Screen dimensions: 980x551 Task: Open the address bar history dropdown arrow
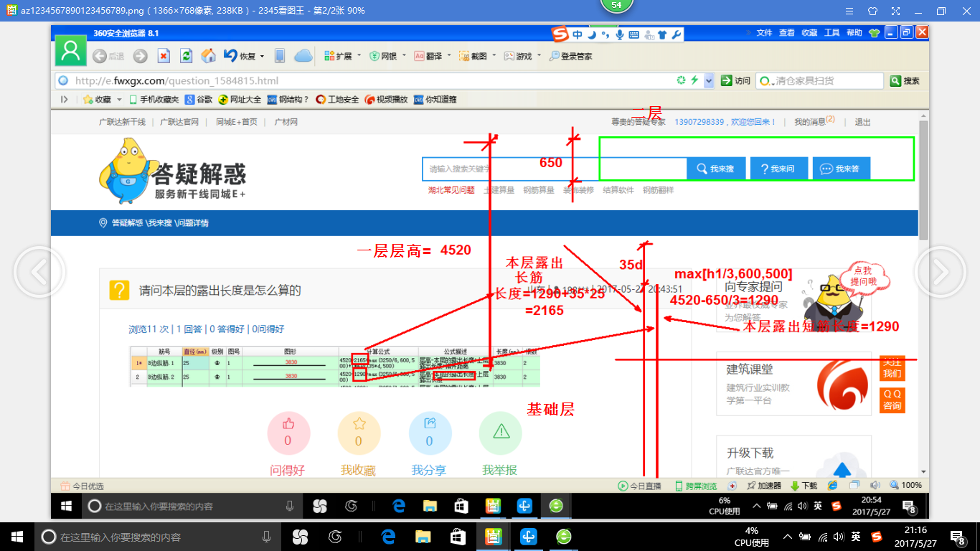tap(709, 81)
